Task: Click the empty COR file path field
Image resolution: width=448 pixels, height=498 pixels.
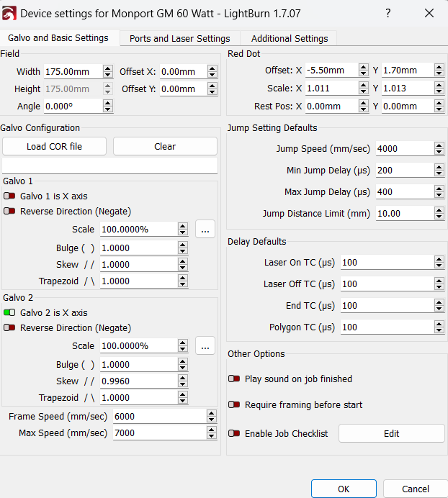Action: pyautogui.click(x=109, y=166)
